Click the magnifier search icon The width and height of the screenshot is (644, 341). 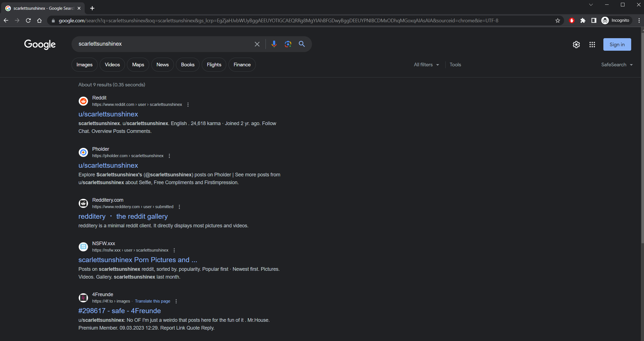pyautogui.click(x=302, y=44)
